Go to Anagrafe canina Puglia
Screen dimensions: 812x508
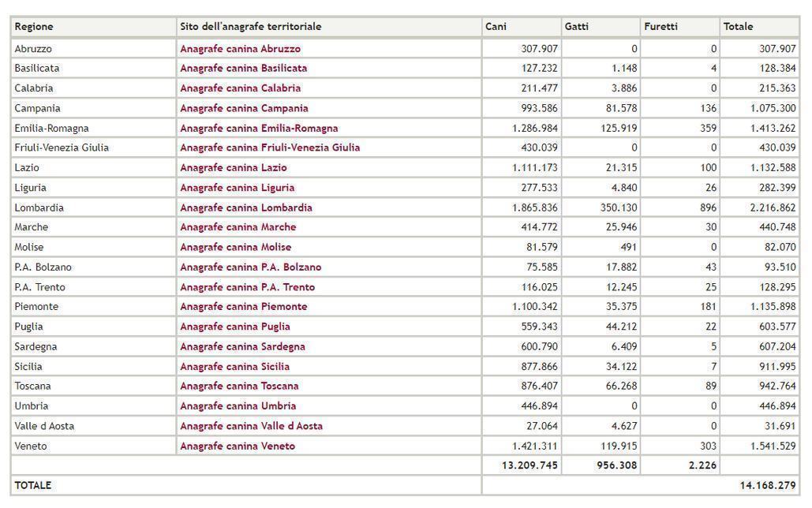click(234, 327)
